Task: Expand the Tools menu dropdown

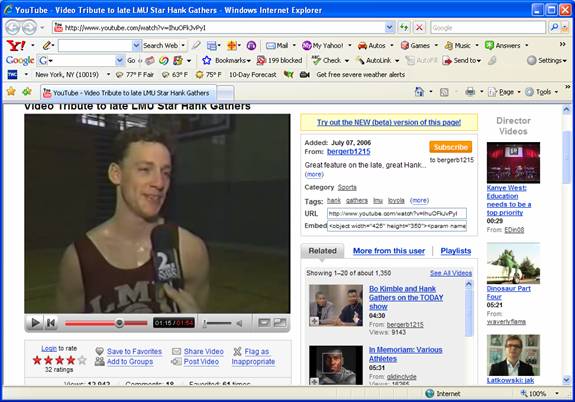Action: click(556, 92)
